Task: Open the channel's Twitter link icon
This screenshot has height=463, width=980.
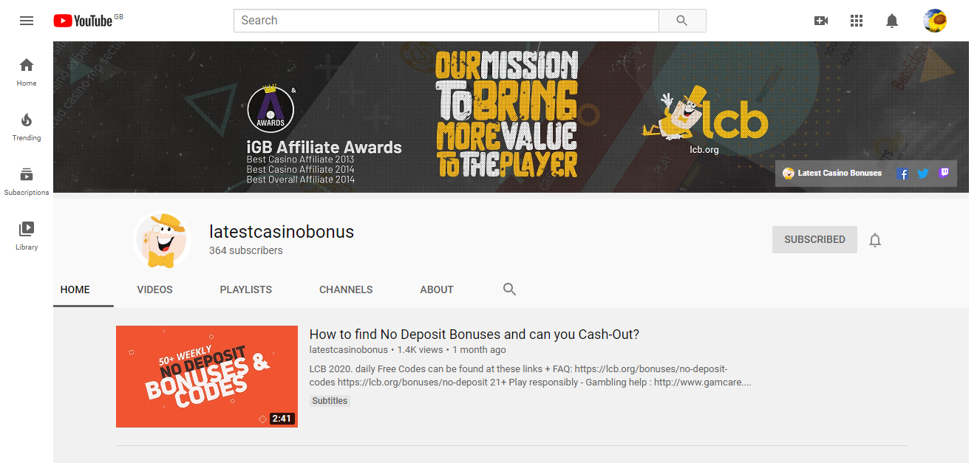Action: coord(923,174)
